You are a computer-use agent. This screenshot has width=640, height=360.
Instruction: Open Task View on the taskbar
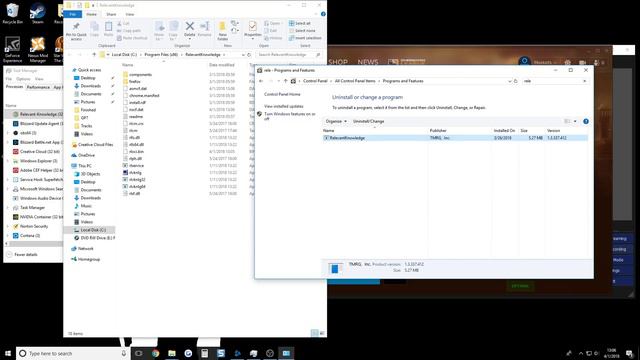click(x=139, y=353)
